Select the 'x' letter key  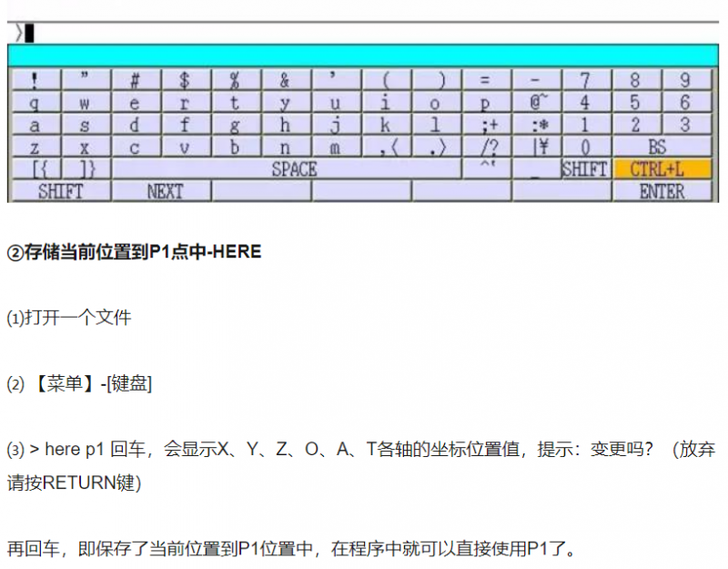click(86, 147)
